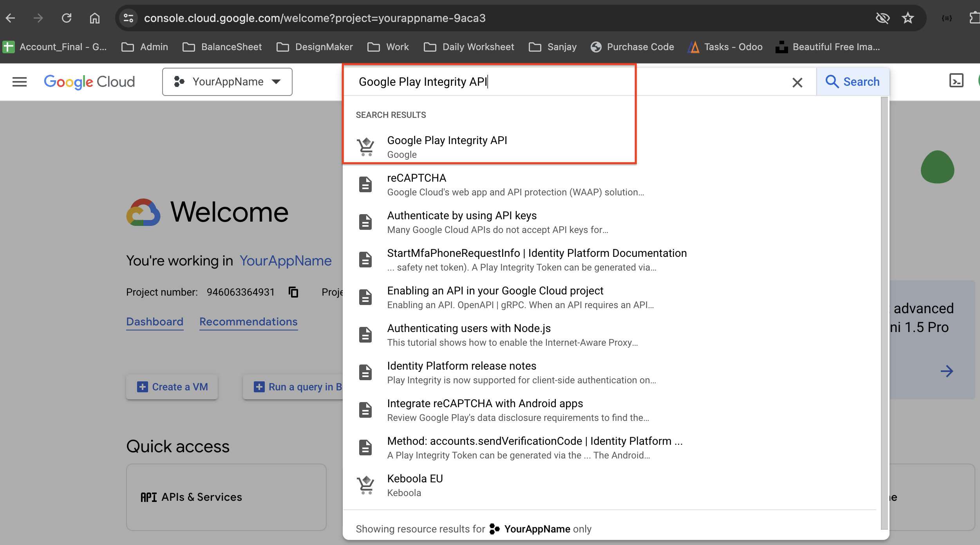Open the Recommendations link
The width and height of the screenshot is (980, 545).
point(248,321)
